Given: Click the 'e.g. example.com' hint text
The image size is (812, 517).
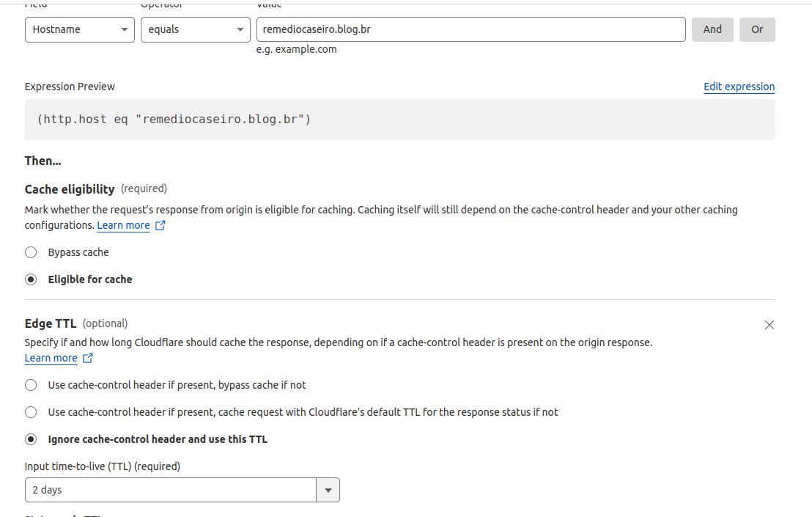Looking at the screenshot, I should point(296,49).
